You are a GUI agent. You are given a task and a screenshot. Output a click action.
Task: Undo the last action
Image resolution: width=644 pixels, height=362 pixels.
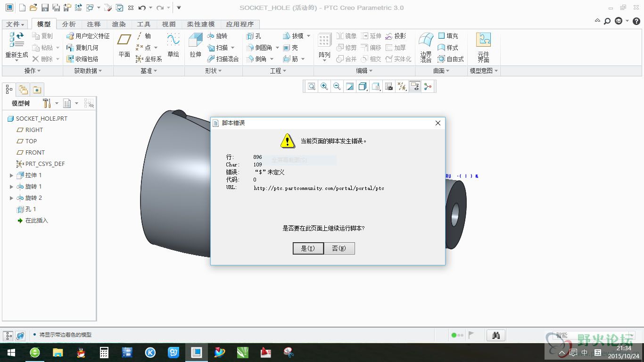tap(142, 8)
